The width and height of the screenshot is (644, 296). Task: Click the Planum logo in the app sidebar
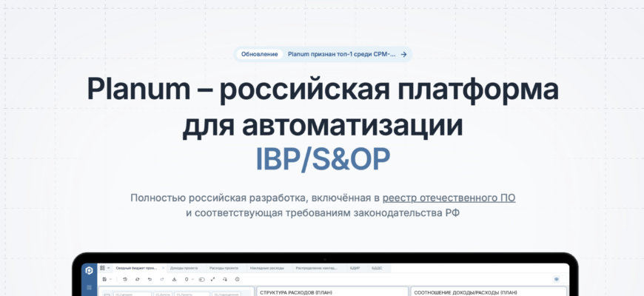tap(89, 271)
